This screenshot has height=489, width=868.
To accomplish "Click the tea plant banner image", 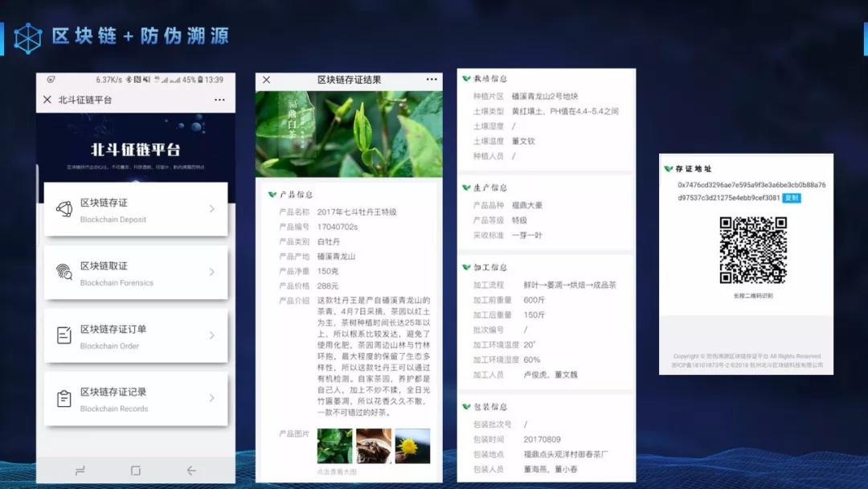I will (x=349, y=134).
